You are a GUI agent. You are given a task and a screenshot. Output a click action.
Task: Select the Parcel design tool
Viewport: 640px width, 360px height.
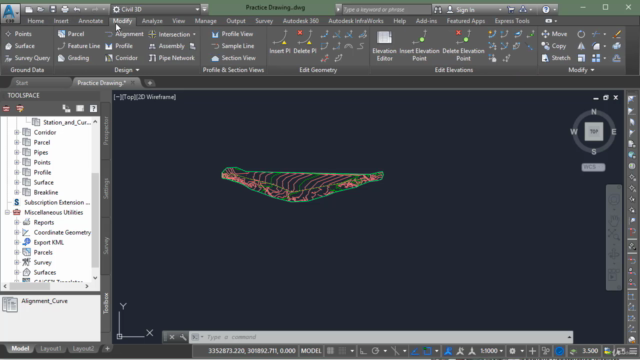tap(71, 34)
